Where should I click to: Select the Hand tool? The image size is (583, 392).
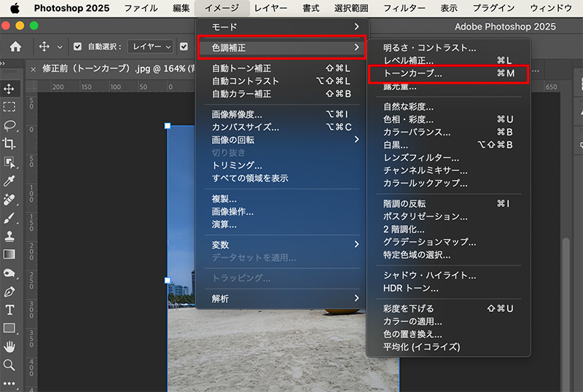point(9,347)
